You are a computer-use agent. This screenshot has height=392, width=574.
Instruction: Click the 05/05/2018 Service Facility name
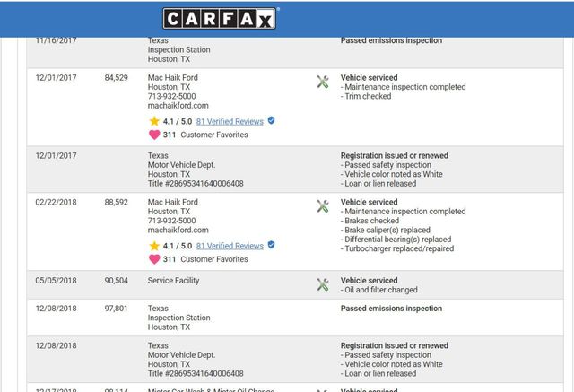pos(174,281)
